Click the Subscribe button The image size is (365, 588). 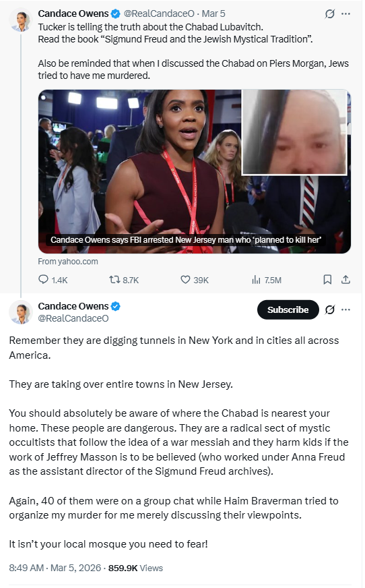pos(288,310)
